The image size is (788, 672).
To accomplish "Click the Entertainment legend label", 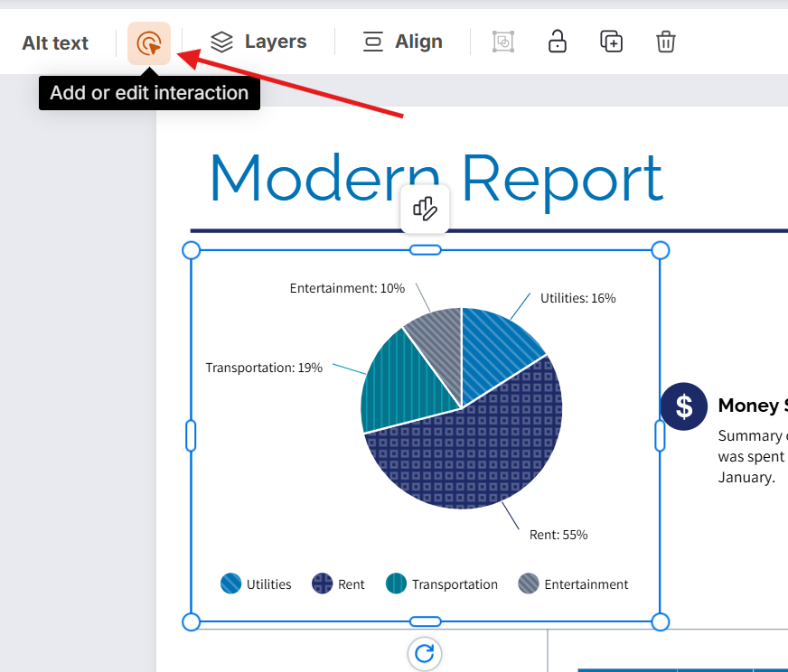I will coord(586,583).
